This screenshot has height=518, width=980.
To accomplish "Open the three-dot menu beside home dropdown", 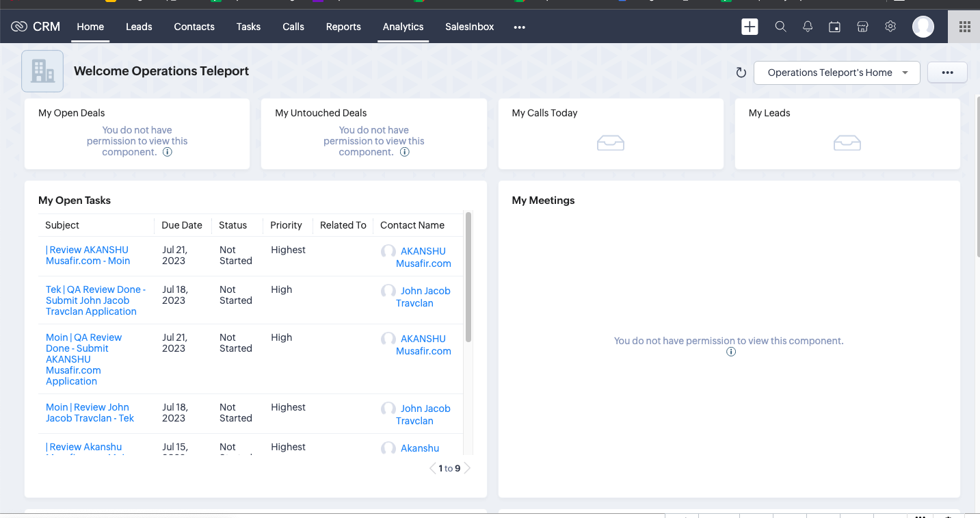I will (947, 73).
